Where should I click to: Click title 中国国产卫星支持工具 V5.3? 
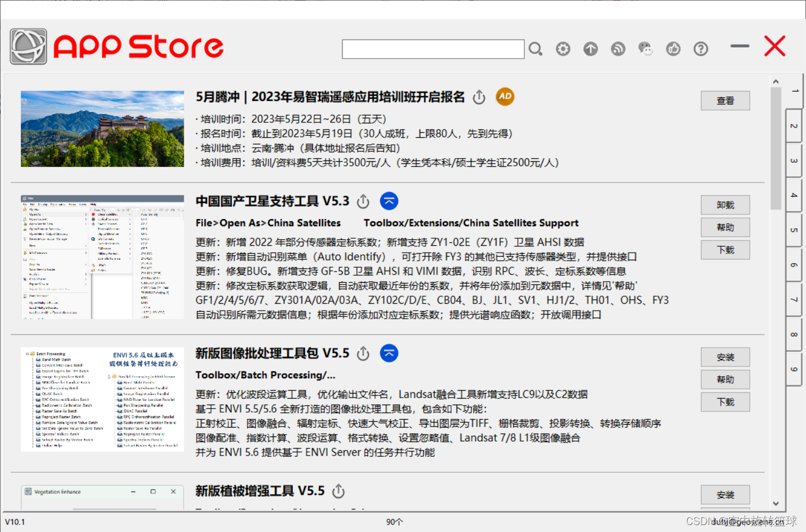click(273, 201)
